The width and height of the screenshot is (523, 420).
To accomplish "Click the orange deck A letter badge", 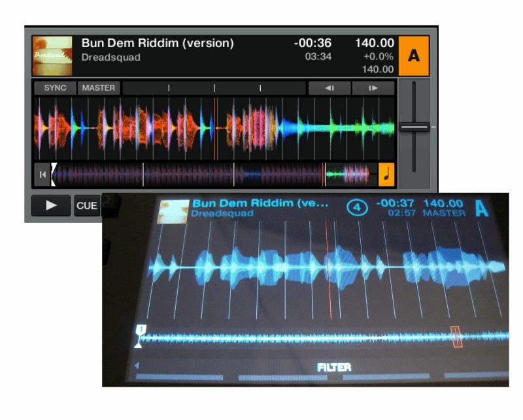I will click(x=413, y=56).
